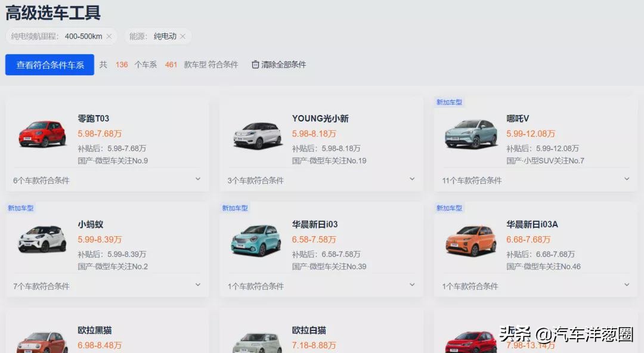Remove the 400-500km range filter tag

(109, 36)
